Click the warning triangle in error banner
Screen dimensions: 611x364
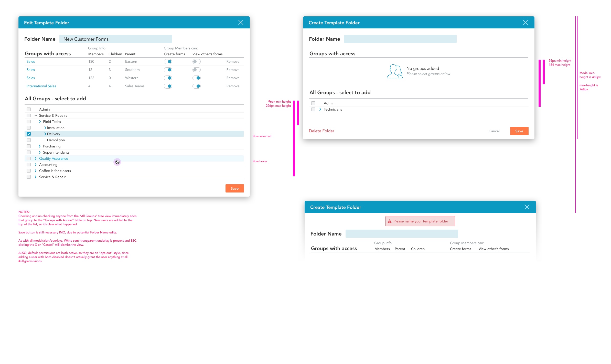pos(390,221)
